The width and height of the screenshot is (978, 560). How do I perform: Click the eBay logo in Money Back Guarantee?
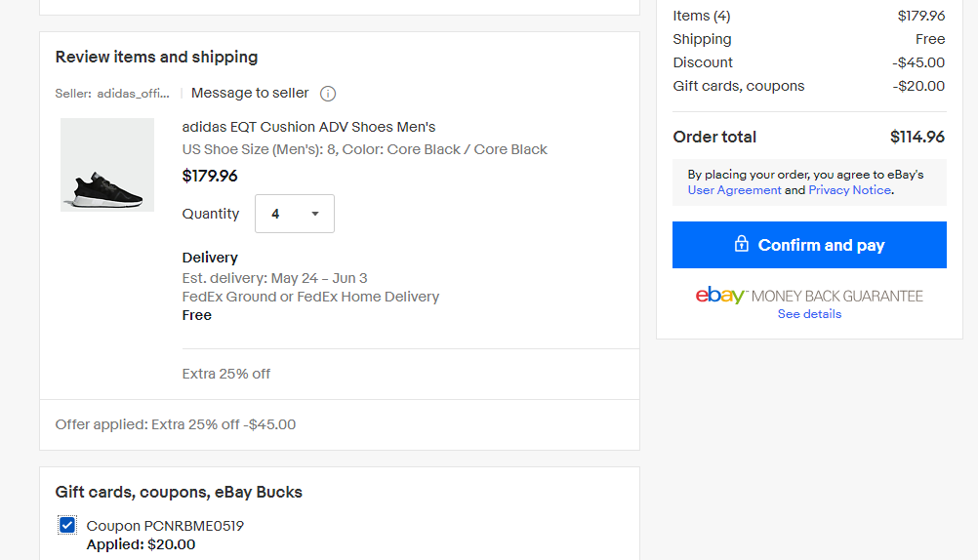(719, 295)
